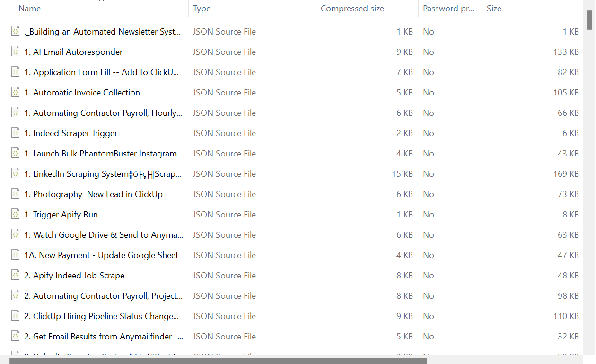This screenshot has height=364, width=596.
Task: Click JSON icon of 1. LinkedIn Scraping System
Action: click(x=16, y=174)
